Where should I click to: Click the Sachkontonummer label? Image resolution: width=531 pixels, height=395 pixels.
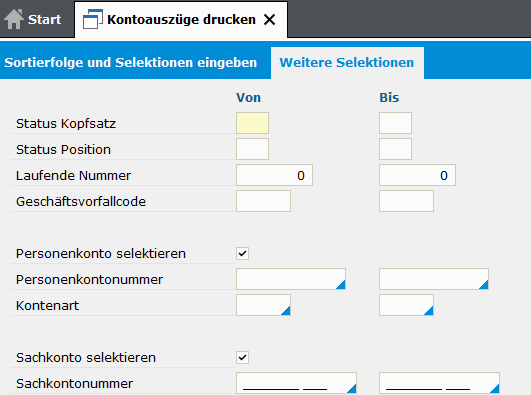tap(75, 384)
